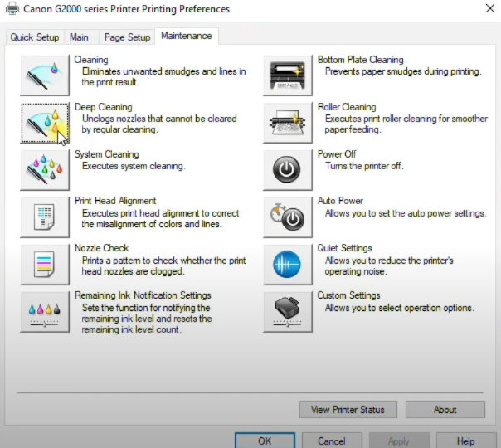Screen dimensions: 501x448
Task: Confirm with the OK button
Action: 265,441
